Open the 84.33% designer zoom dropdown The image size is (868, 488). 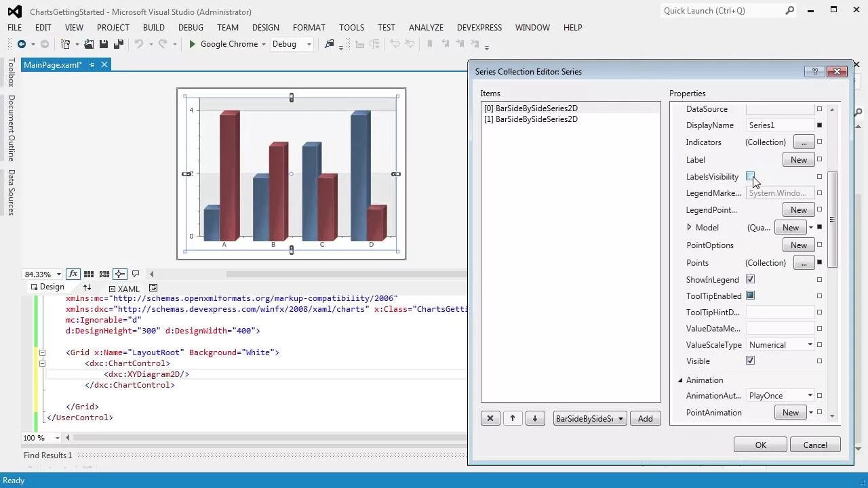(x=59, y=274)
